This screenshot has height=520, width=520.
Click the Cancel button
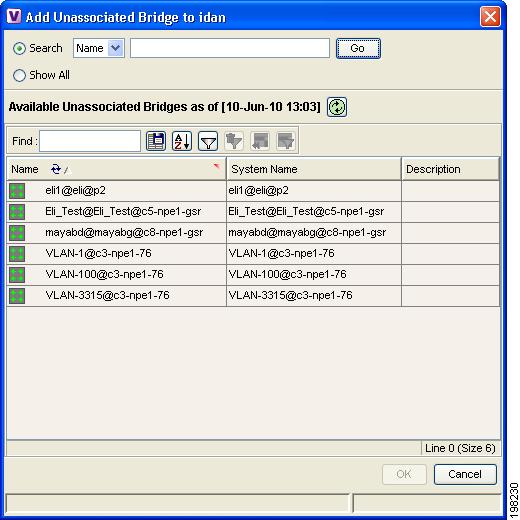[465, 474]
